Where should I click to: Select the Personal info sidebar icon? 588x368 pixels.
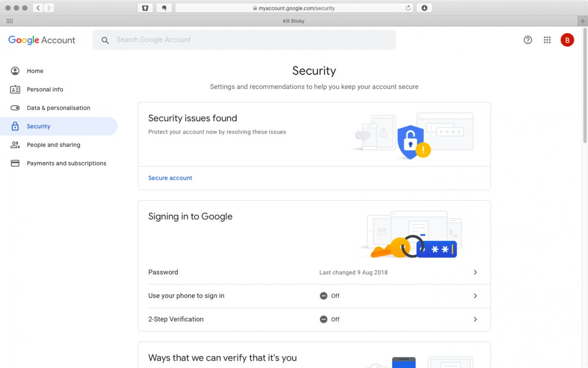pyautogui.click(x=15, y=89)
